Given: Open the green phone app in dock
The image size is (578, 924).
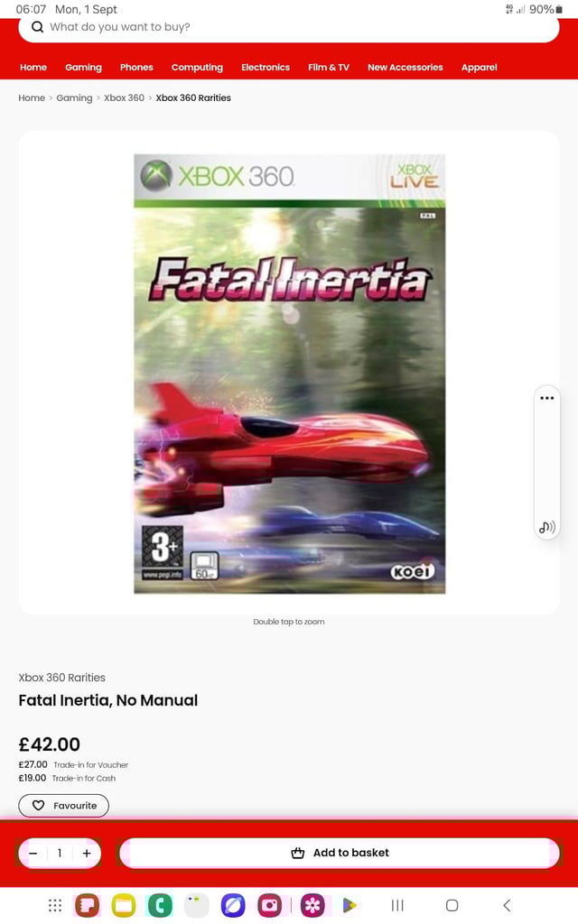Looking at the screenshot, I should pyautogui.click(x=160, y=905).
